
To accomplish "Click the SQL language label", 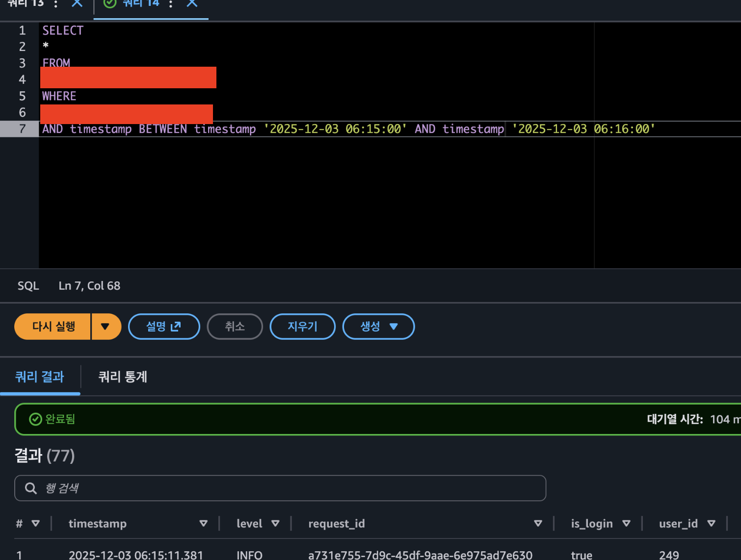I will 28,286.
